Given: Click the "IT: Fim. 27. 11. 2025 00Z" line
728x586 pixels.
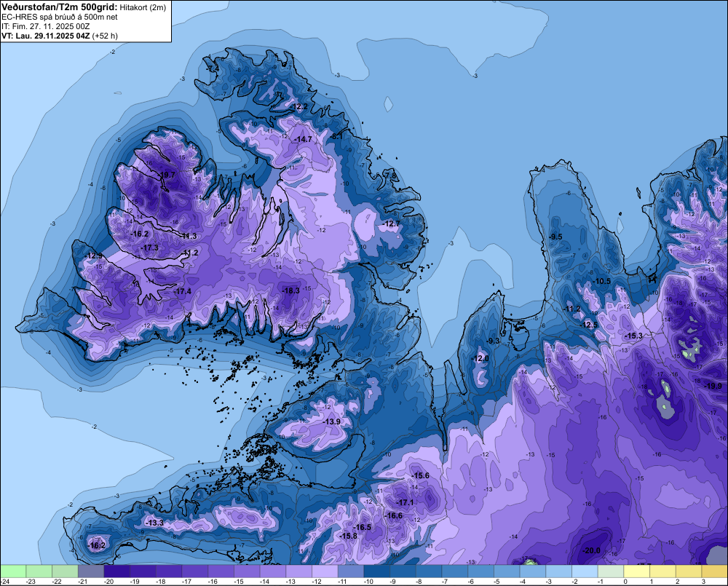Looking at the screenshot, I should pyautogui.click(x=45, y=26).
